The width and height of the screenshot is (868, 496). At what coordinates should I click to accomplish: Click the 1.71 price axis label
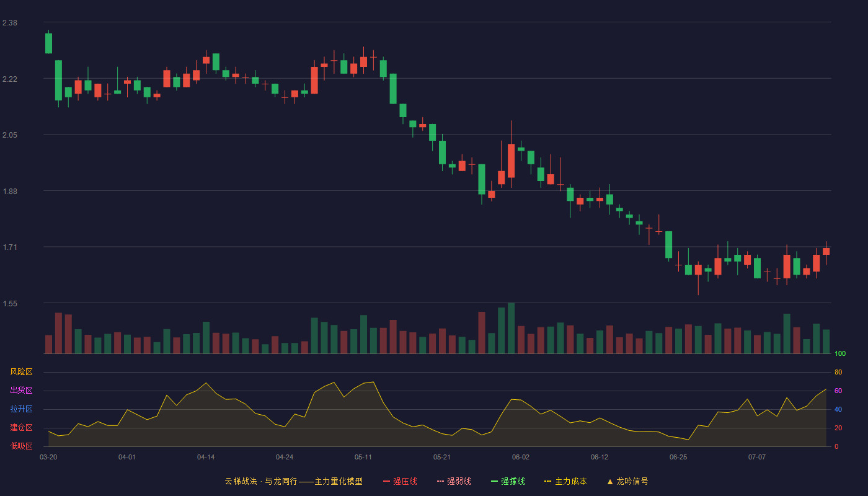click(10, 247)
